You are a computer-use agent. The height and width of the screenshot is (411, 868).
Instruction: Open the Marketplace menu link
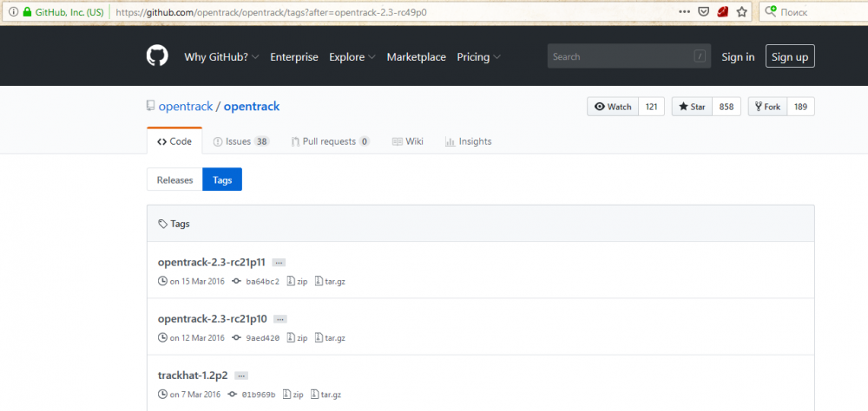[x=417, y=57]
